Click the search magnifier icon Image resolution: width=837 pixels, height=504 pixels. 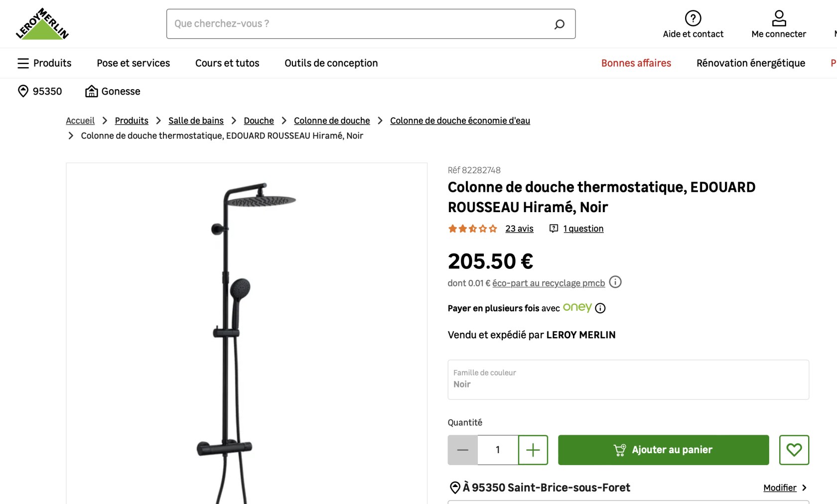[x=559, y=24]
